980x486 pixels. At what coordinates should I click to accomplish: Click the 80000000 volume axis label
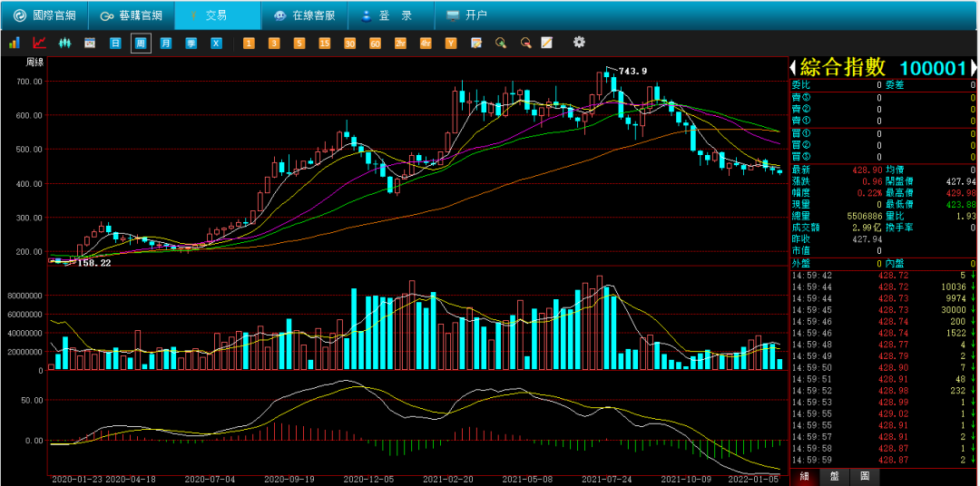pyautogui.click(x=24, y=296)
